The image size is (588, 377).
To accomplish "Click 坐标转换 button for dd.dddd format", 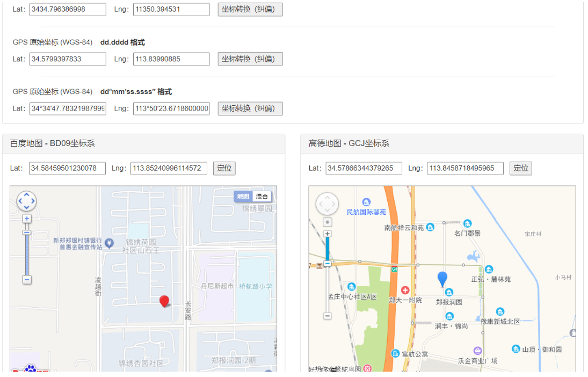I will point(250,59).
